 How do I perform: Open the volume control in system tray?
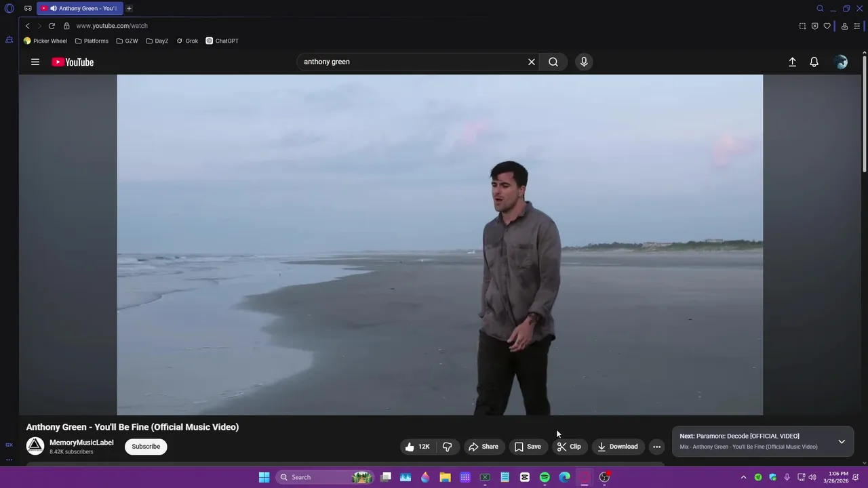click(x=812, y=477)
